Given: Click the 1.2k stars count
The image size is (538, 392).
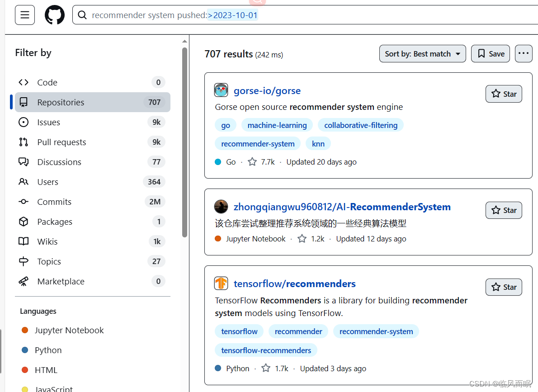Looking at the screenshot, I should 311,239.
